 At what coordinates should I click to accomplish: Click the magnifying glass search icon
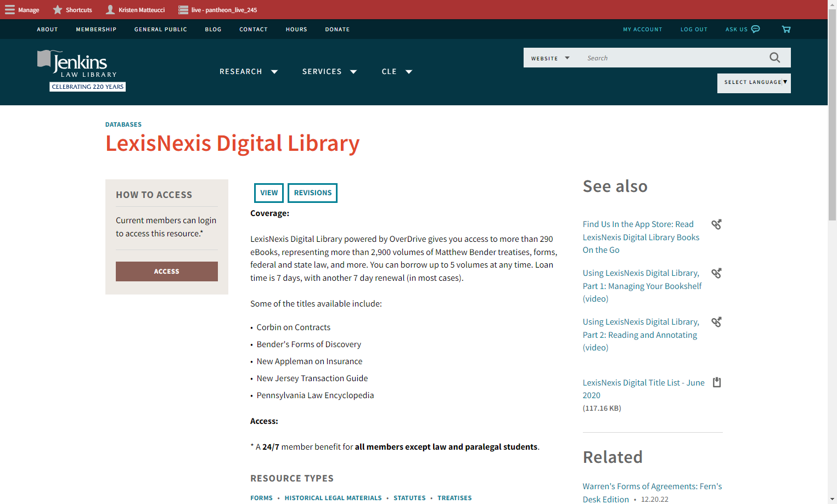[x=775, y=58]
